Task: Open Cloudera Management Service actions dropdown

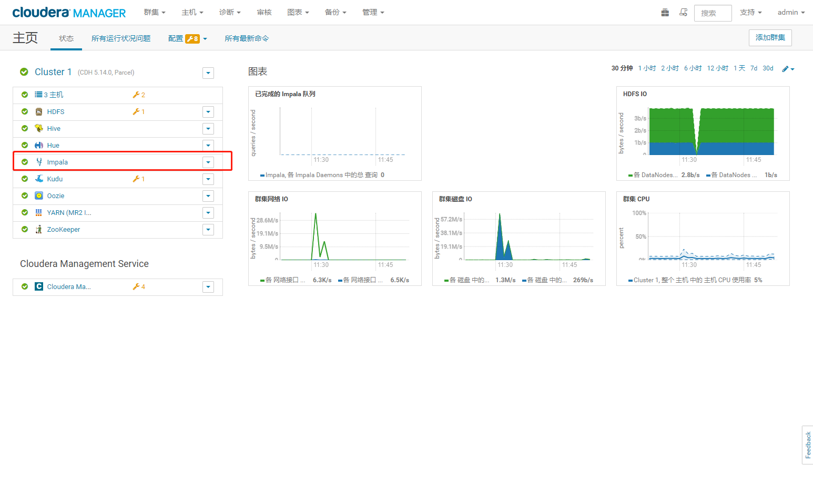Action: [208, 287]
